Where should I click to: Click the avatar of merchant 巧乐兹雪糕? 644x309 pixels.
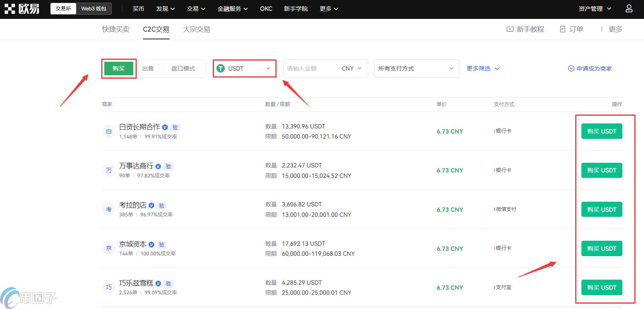(x=109, y=287)
